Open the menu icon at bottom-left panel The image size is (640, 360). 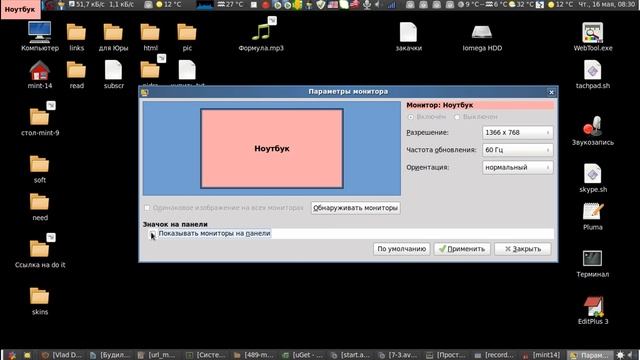pos(12,355)
